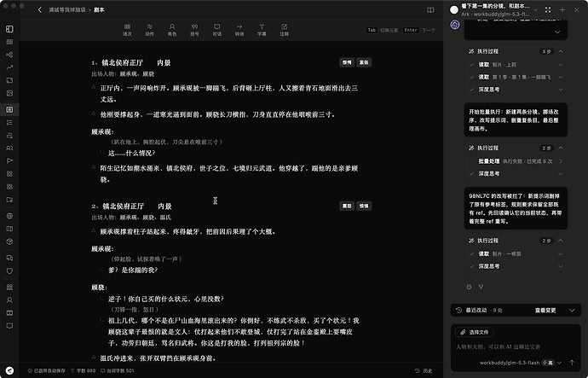Start a new chat with the plus icon
Viewport: 588px width, 378px height.
point(562,10)
